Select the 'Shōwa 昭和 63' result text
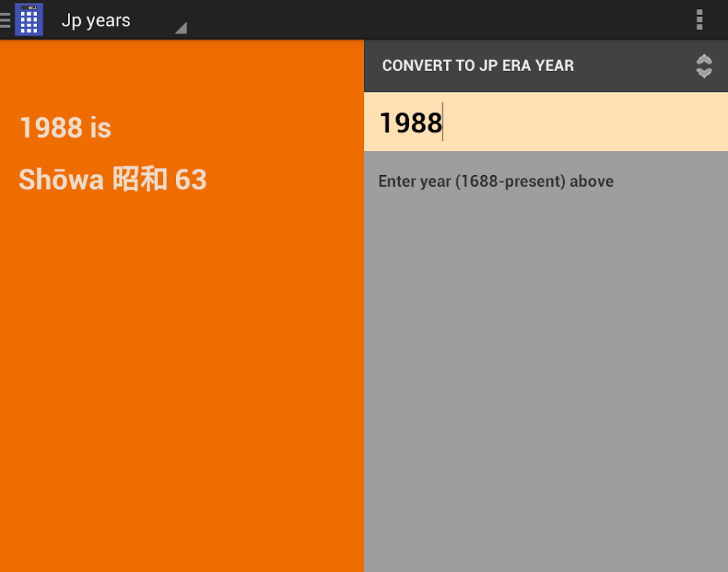728x572 pixels. tap(113, 179)
